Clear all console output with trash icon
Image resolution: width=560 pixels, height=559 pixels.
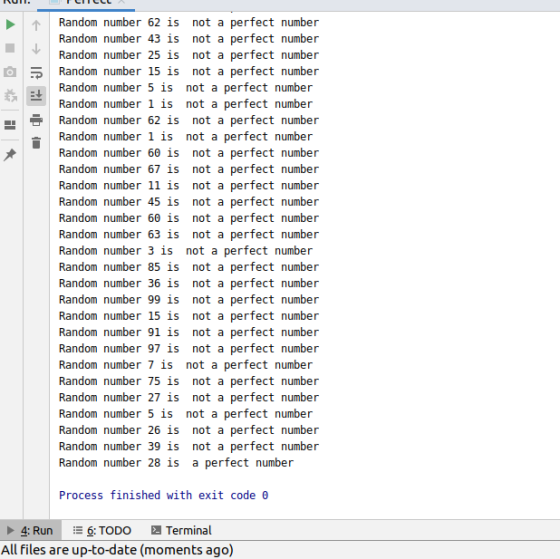click(36, 143)
